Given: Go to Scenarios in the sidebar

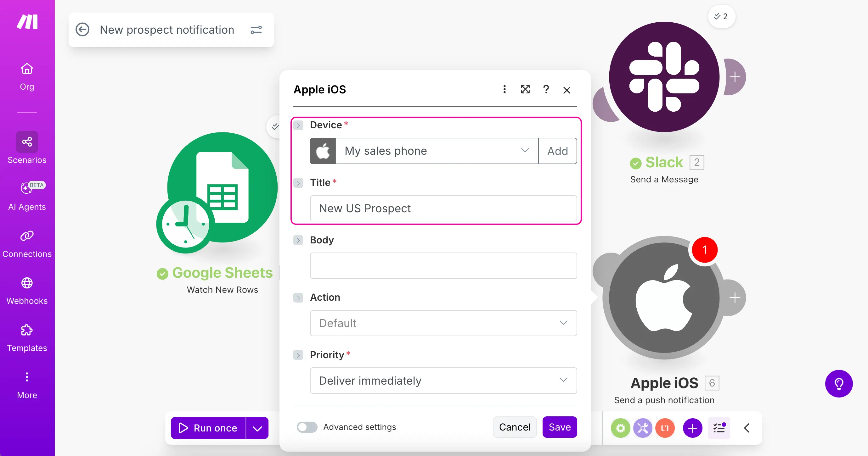Looking at the screenshot, I should click(27, 148).
